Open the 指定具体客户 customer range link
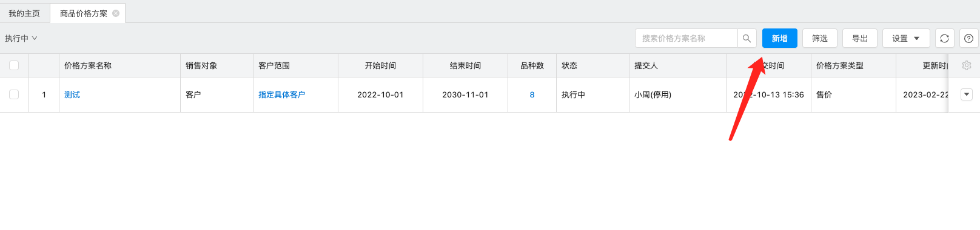980x230 pixels. tap(282, 94)
